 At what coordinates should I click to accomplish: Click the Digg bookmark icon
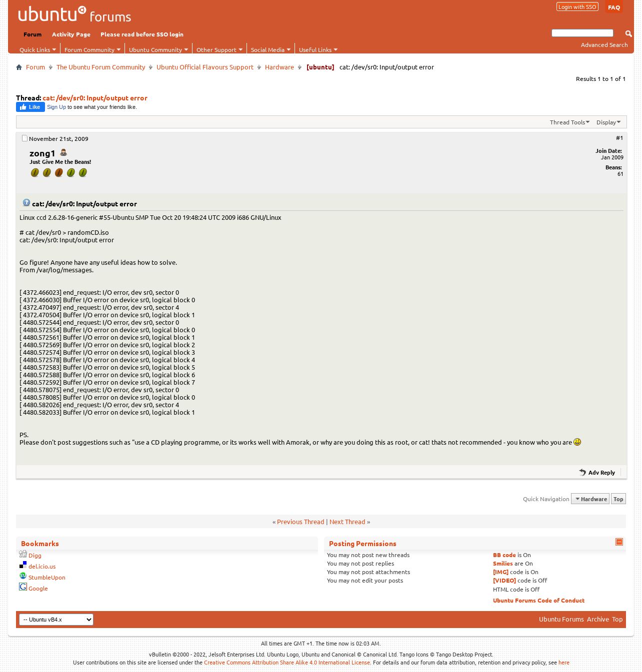click(23, 554)
